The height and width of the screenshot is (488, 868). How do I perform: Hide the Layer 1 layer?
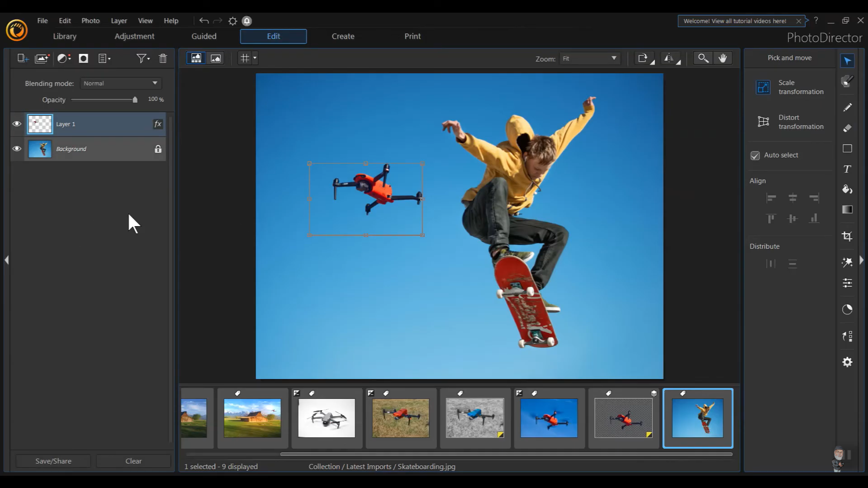coord(17,124)
